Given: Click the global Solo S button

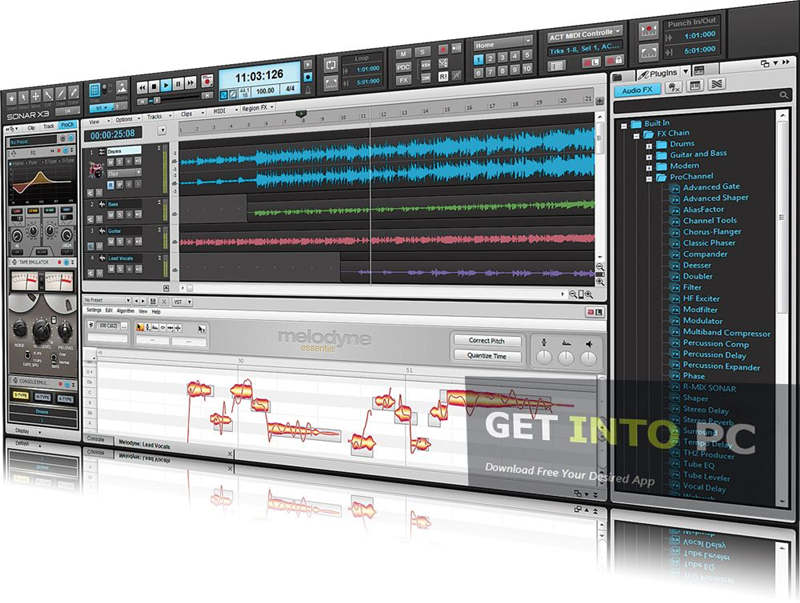Looking at the screenshot, I should (422, 52).
